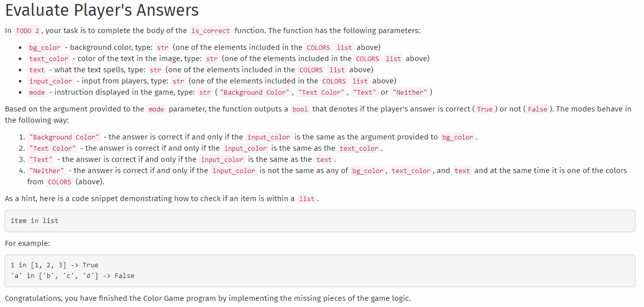This screenshot has width=644, height=307.
Task: Click the TODO 2 code label
Action: 27,31
